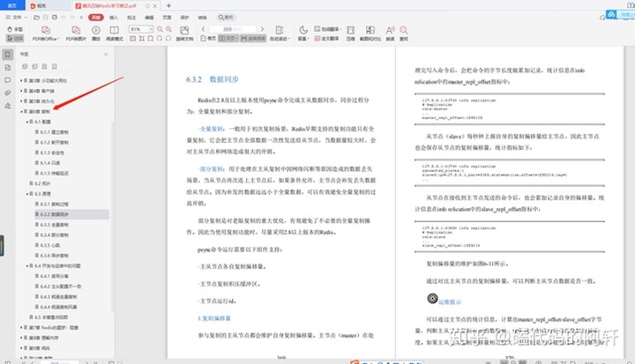Select the 批注 ribbon tab
The image size is (635, 364).
point(131,18)
